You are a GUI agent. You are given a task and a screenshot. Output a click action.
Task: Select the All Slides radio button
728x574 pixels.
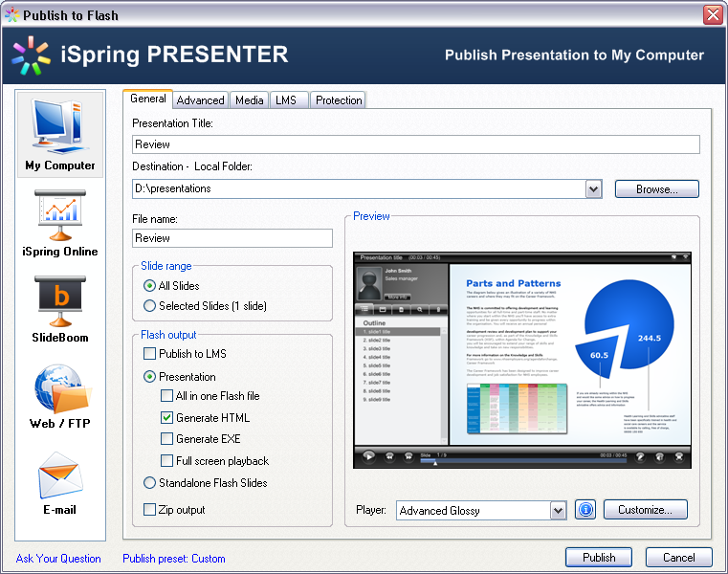149,286
